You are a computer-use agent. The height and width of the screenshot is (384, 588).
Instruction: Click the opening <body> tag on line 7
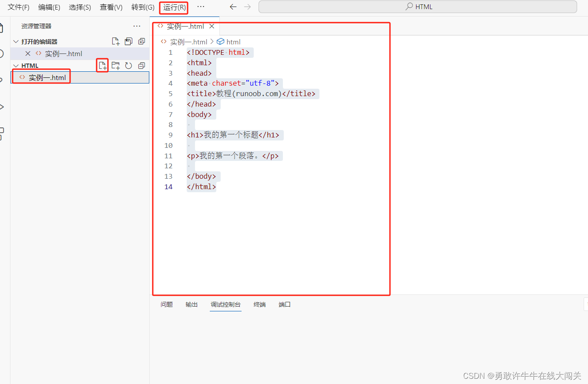point(199,115)
